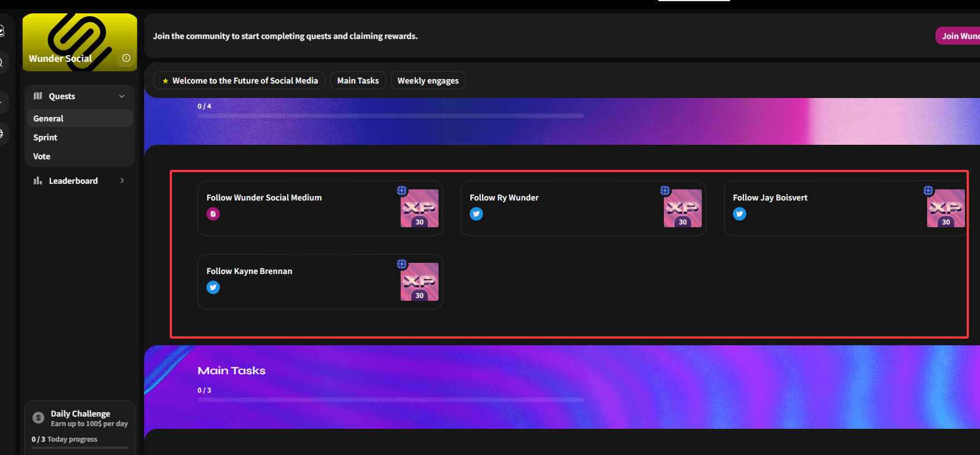980x455 pixels.
Task: Select General in the Quests menu
Action: (48, 119)
